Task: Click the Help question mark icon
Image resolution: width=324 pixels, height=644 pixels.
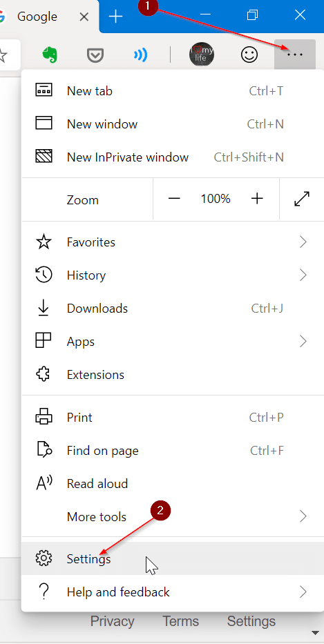Action: click(x=44, y=592)
